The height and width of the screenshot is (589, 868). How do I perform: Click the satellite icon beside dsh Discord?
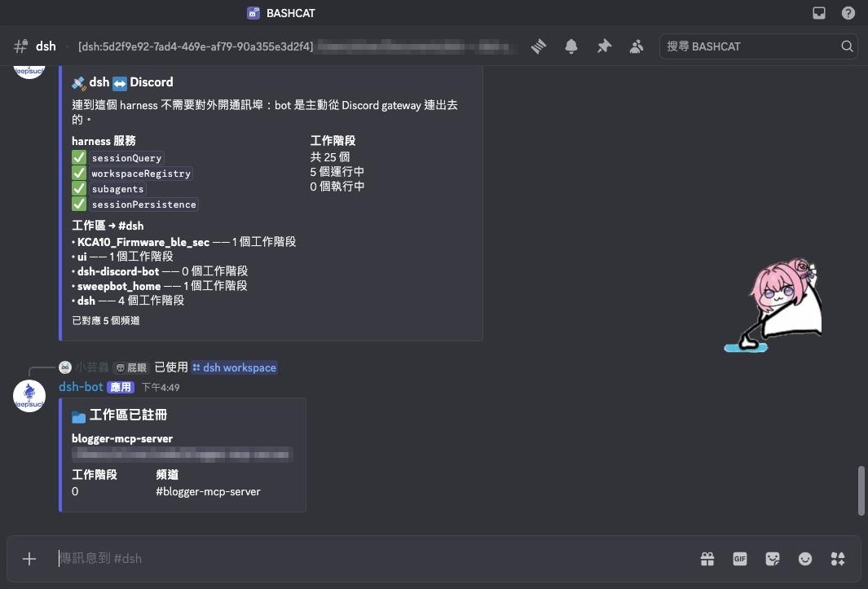point(78,83)
